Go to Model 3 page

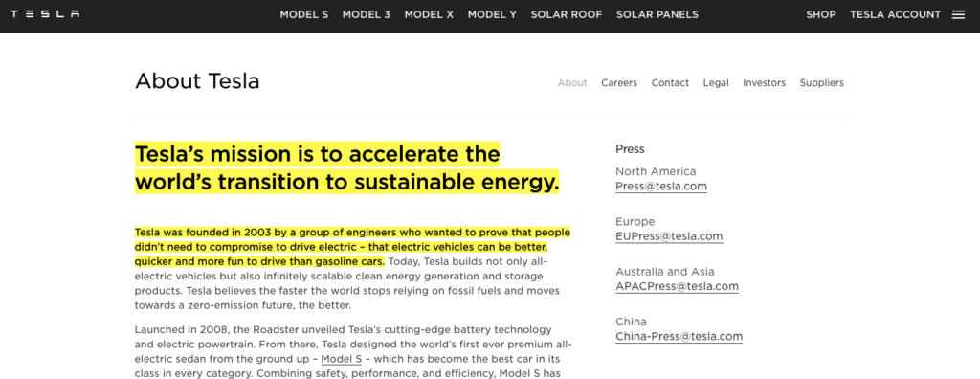click(367, 14)
